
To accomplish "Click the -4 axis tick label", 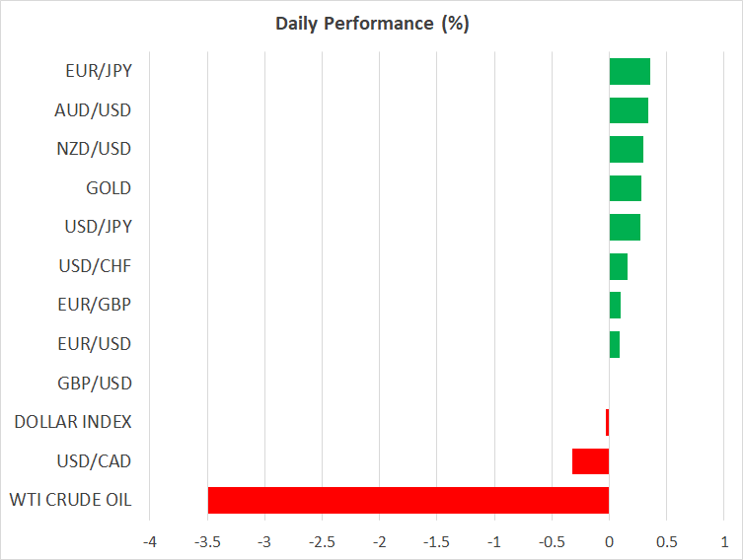I will tap(150, 542).
